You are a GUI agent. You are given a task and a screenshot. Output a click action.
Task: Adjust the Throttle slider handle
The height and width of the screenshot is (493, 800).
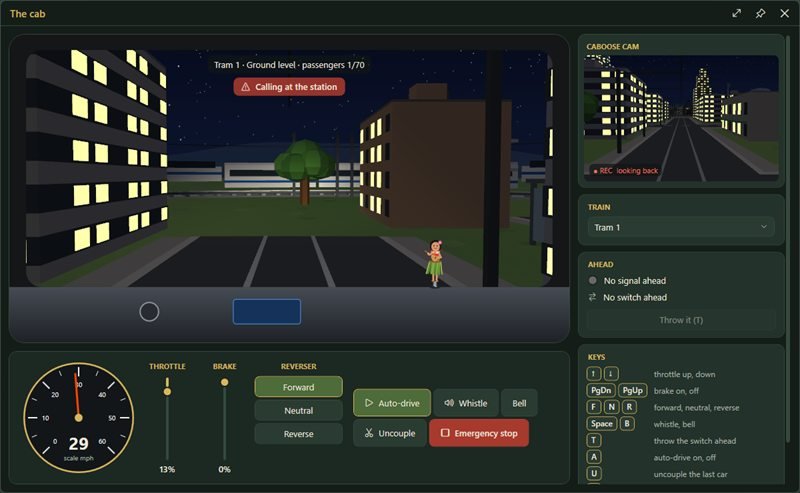[167, 391]
